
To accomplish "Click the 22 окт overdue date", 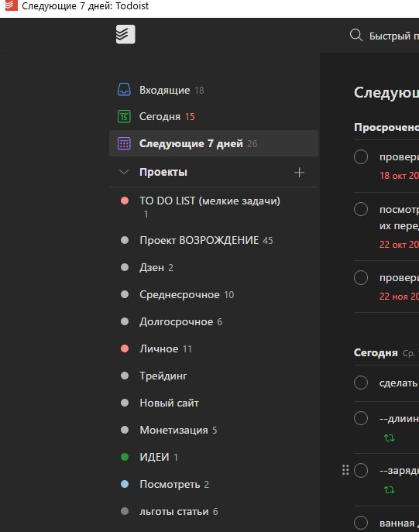I will point(399,244).
